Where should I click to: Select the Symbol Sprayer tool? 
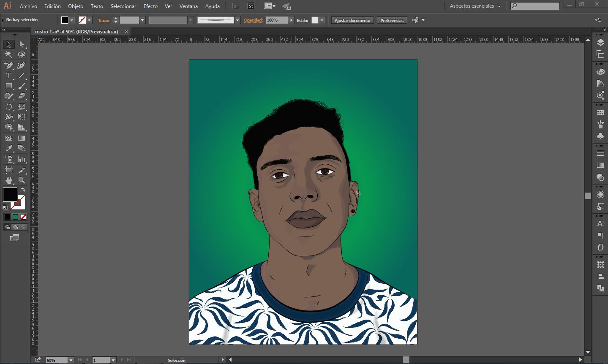(8, 160)
